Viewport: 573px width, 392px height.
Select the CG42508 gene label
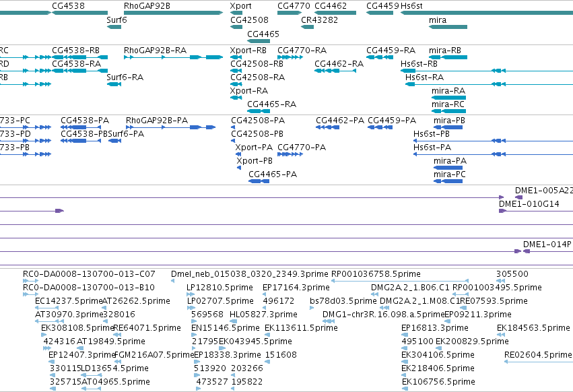click(249, 20)
